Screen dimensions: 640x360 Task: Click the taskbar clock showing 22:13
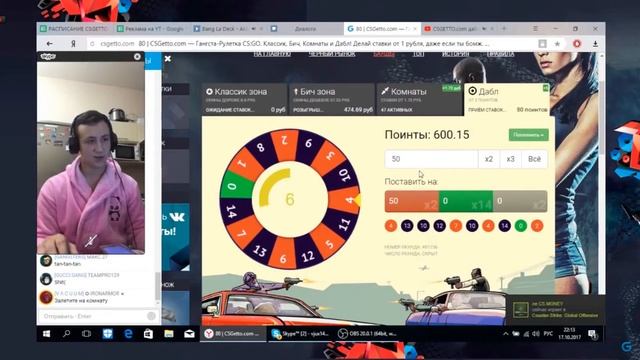569,334
